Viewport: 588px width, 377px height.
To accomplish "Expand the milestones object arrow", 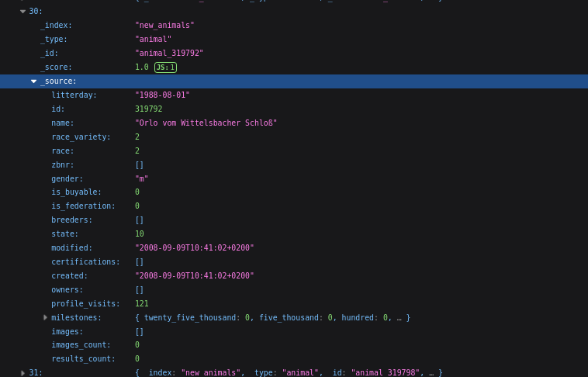I will (45, 317).
